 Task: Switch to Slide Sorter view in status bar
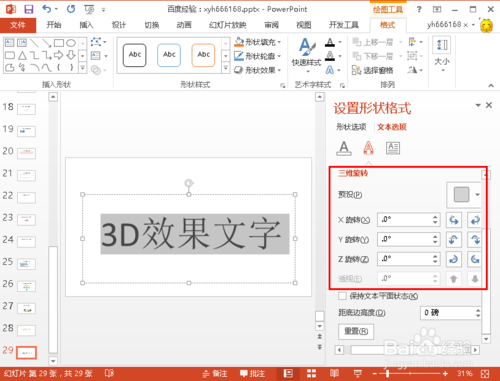[311, 373]
